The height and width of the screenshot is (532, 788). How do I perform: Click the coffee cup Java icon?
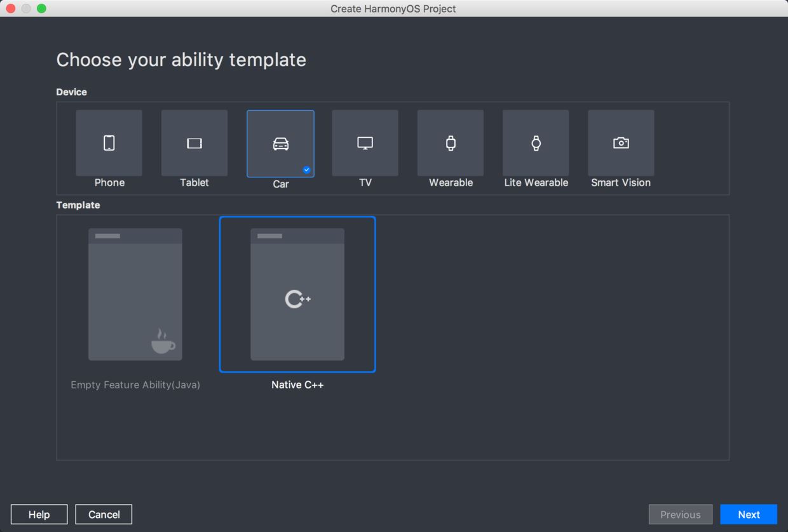point(163,341)
